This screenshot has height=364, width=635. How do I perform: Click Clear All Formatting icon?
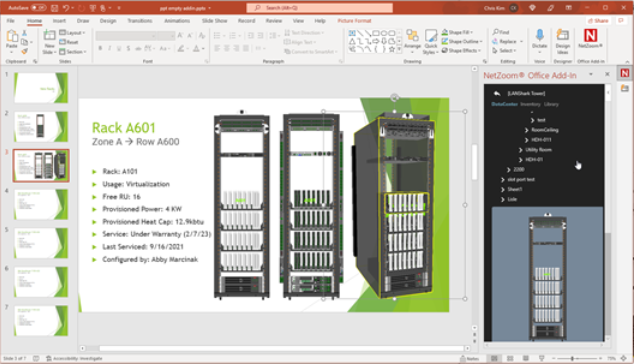coord(202,36)
